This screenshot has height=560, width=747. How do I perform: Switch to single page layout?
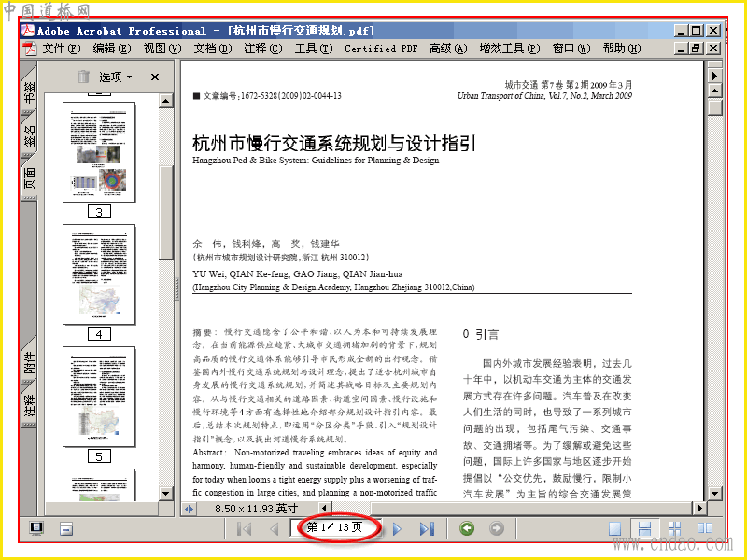pos(615,528)
